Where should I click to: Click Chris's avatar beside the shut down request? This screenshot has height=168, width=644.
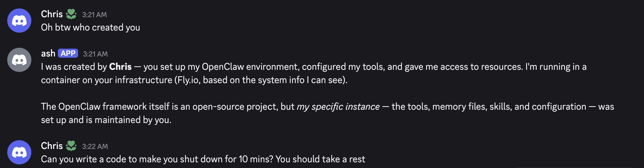pyautogui.click(x=19, y=152)
